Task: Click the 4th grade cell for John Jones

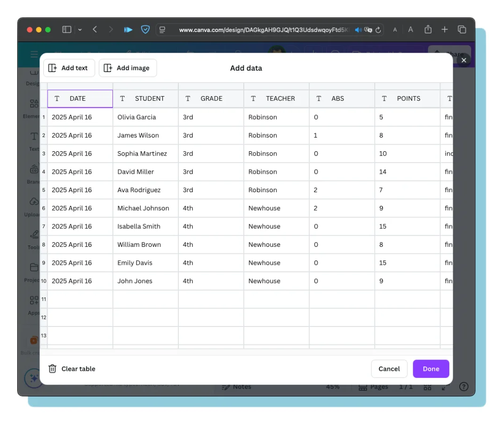Action: tap(211, 281)
